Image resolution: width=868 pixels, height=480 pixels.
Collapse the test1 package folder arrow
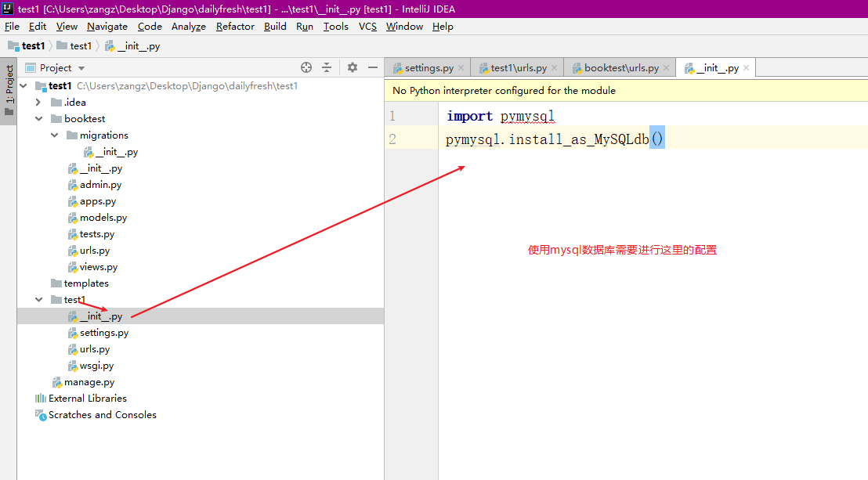(38, 300)
